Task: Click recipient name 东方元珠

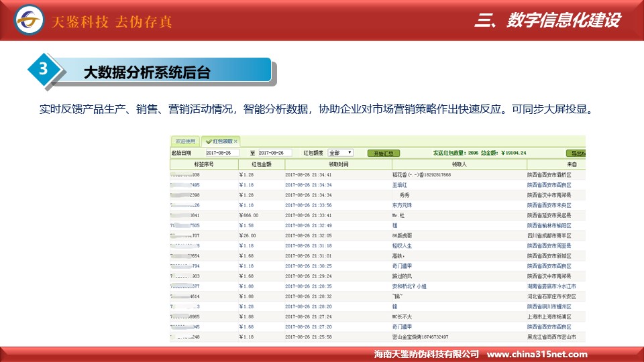Action: [402, 205]
